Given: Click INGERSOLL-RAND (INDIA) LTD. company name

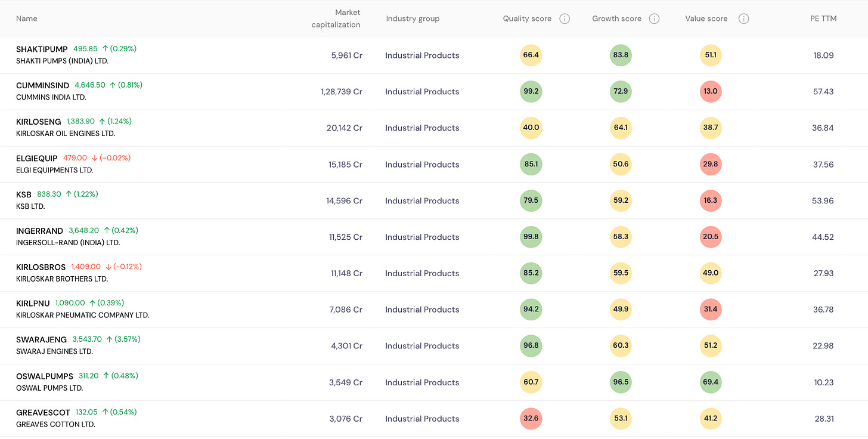Looking at the screenshot, I should coord(68,243).
